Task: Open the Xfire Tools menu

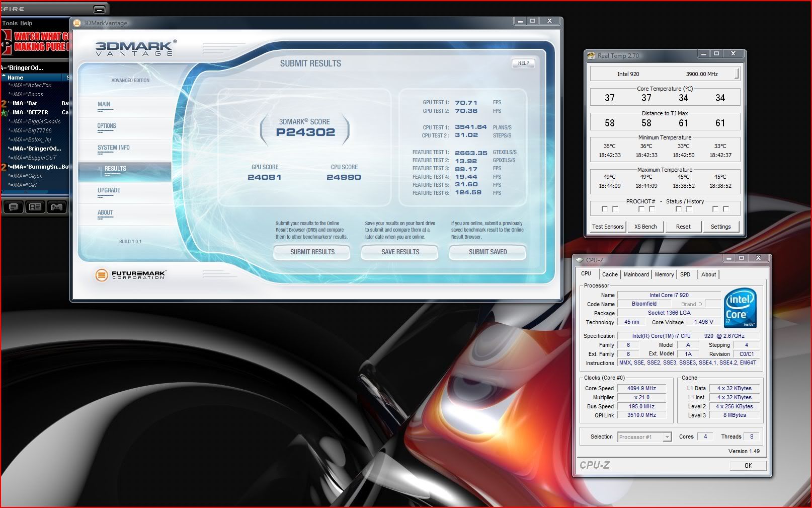Action: 10,23
